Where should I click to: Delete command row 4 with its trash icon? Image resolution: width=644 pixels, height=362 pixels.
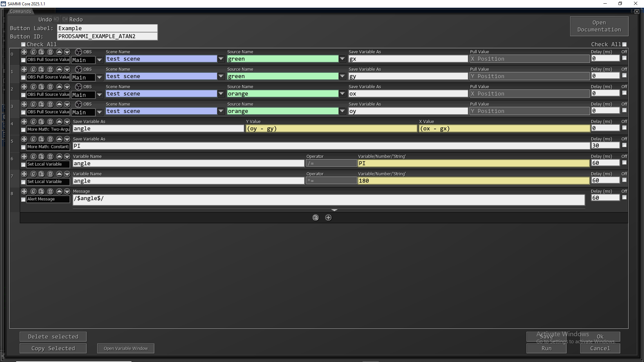50,122
